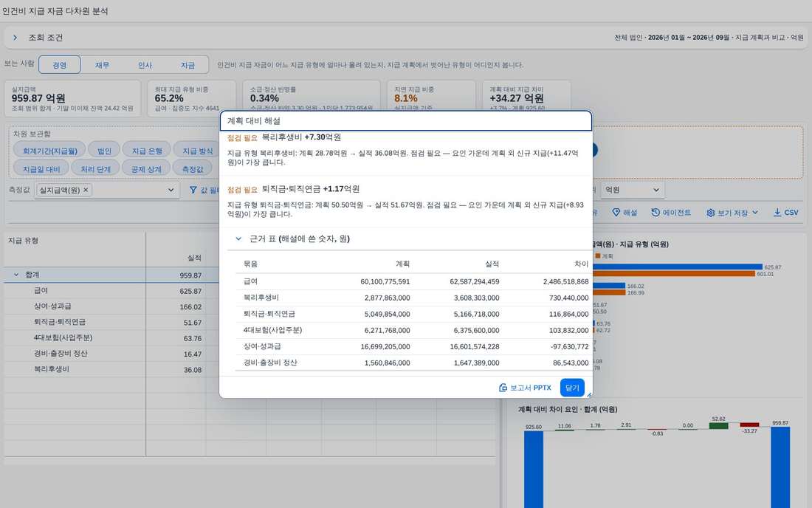Click the 퇴직금·퇴직연금 +1.17억원 finding heading

pyautogui.click(x=311, y=189)
